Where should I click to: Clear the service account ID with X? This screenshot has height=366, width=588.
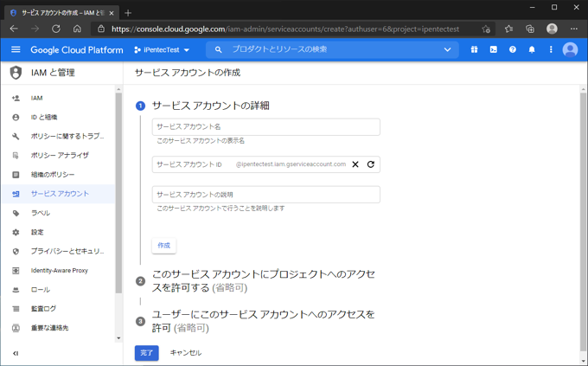point(355,164)
